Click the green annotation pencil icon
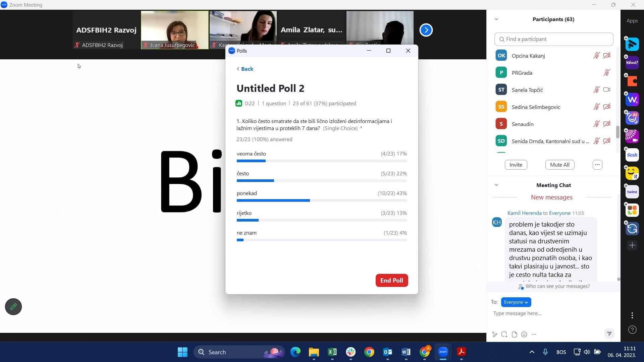Image resolution: width=644 pixels, height=362 pixels. click(13, 307)
